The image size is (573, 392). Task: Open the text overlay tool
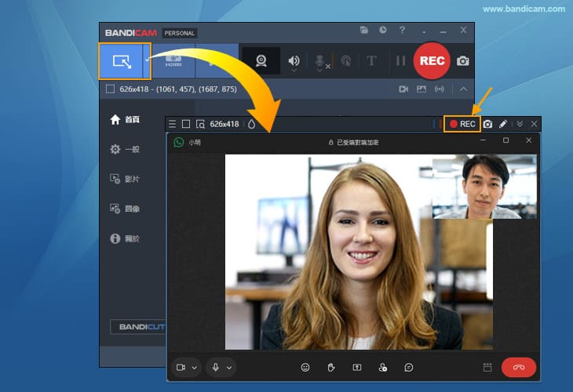(371, 60)
